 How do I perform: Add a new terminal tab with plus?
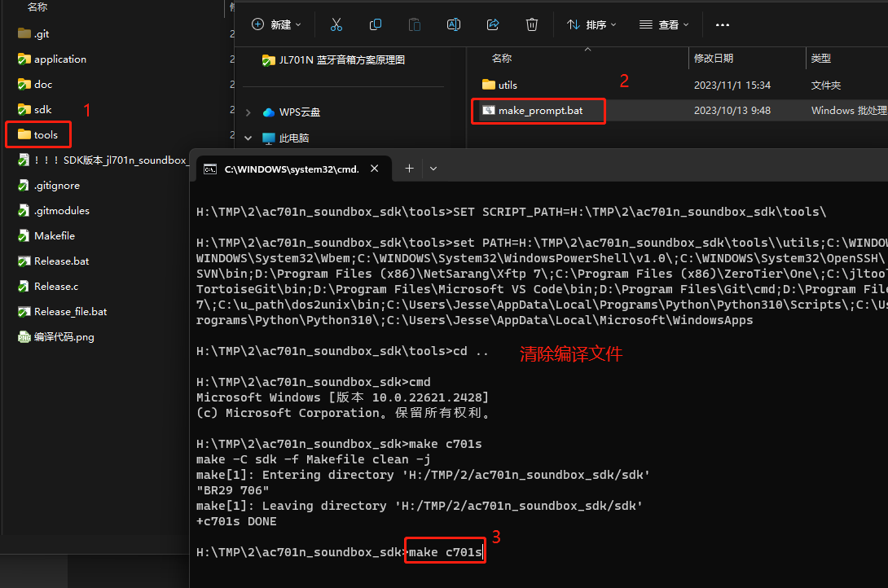pyautogui.click(x=409, y=168)
